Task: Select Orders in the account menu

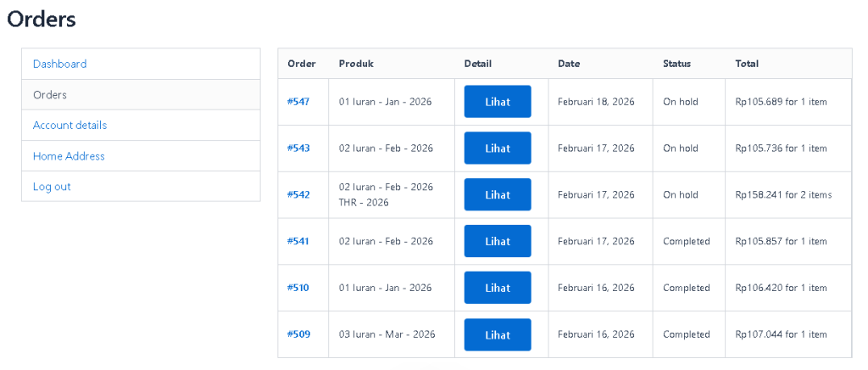Action: point(50,95)
